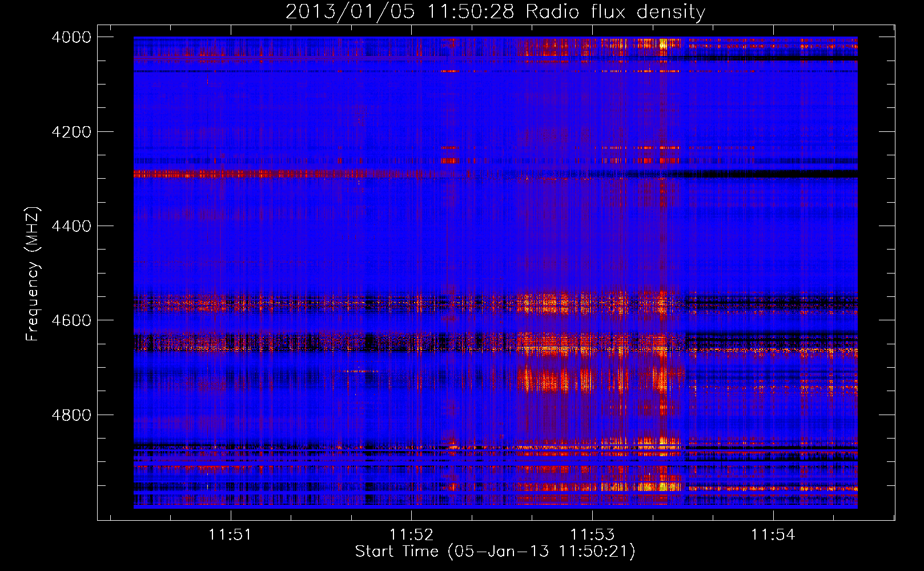This screenshot has width=924, height=571.
Task: Click the 4600 frequency tick label
Action: coord(71,320)
